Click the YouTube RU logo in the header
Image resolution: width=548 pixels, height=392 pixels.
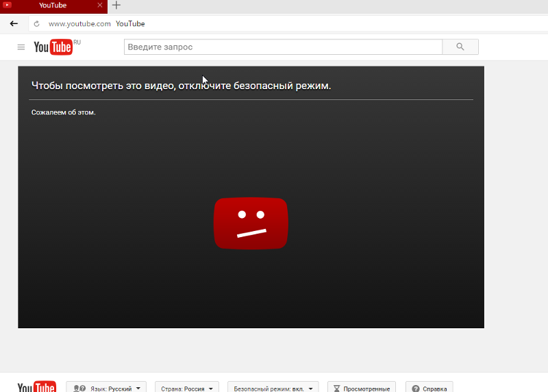click(57, 47)
